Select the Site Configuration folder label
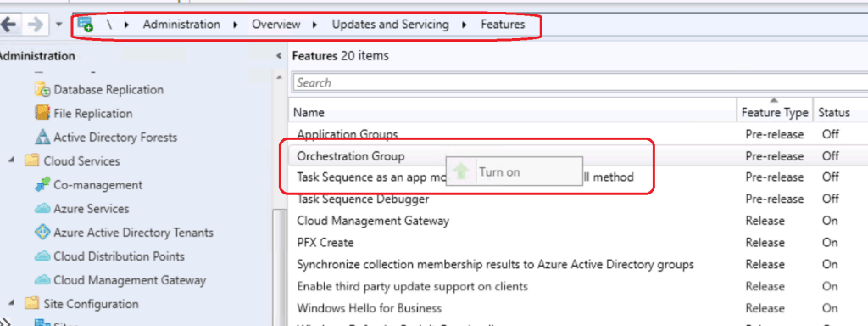 point(92,304)
